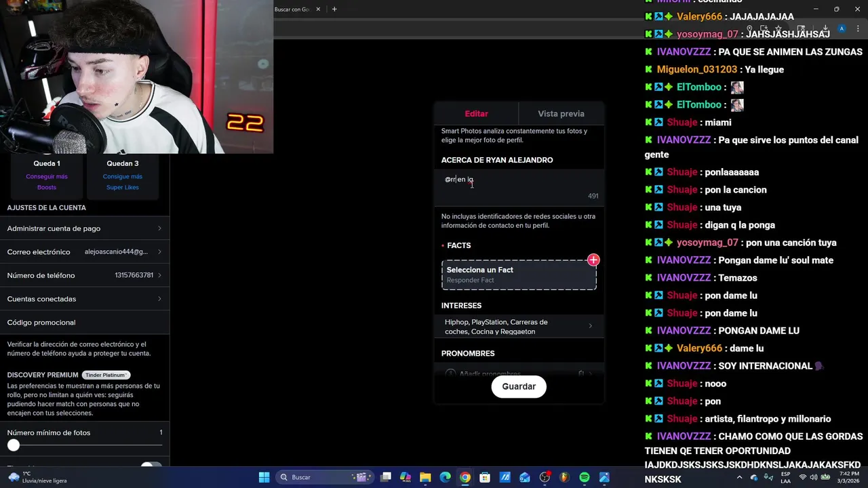This screenshot has height=488, width=868.
Task: Expand the 'Correo electrónico' row chevron
Action: 159,251
